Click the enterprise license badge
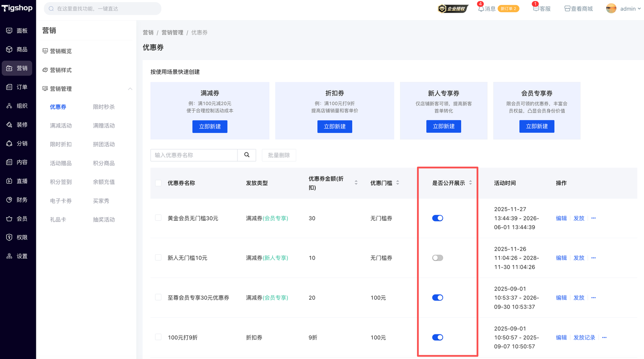Screen dimensions: 644x359 (x=453, y=8)
